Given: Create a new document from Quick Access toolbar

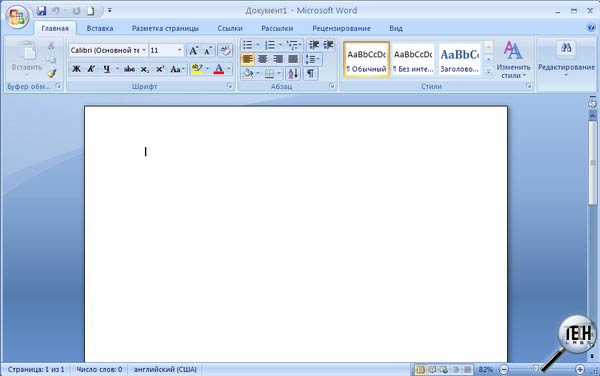Looking at the screenshot, I should [x=91, y=11].
